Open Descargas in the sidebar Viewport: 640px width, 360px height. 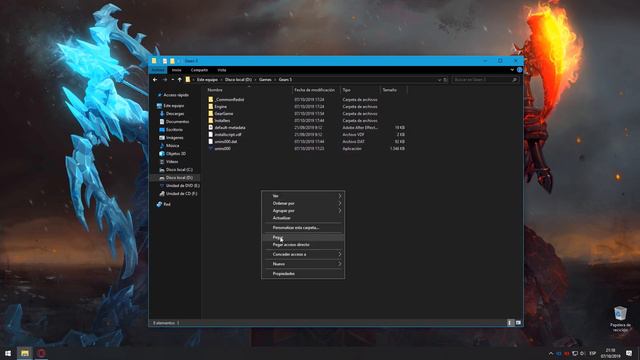point(175,114)
